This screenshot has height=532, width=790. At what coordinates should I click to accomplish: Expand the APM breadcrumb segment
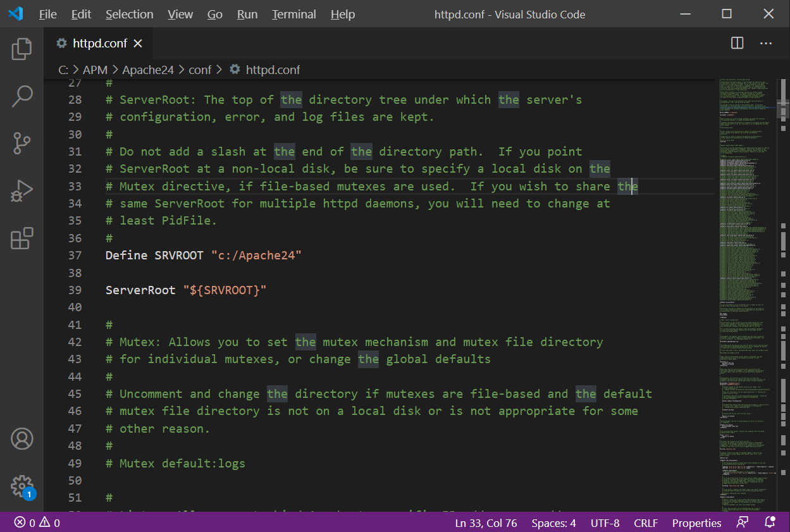(x=95, y=70)
